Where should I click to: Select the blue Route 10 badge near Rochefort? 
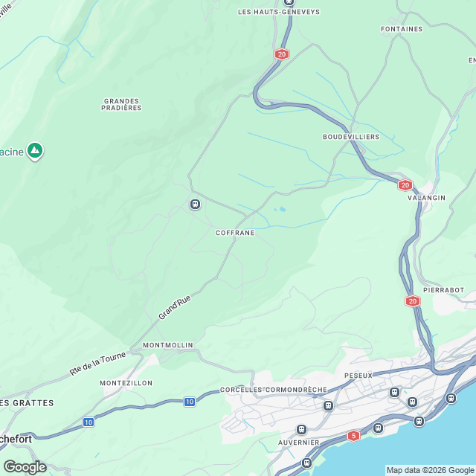coord(89,422)
